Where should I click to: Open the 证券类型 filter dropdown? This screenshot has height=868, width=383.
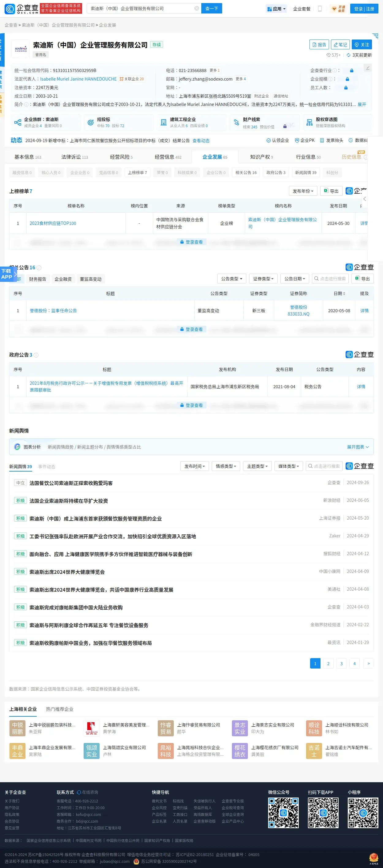click(x=263, y=279)
